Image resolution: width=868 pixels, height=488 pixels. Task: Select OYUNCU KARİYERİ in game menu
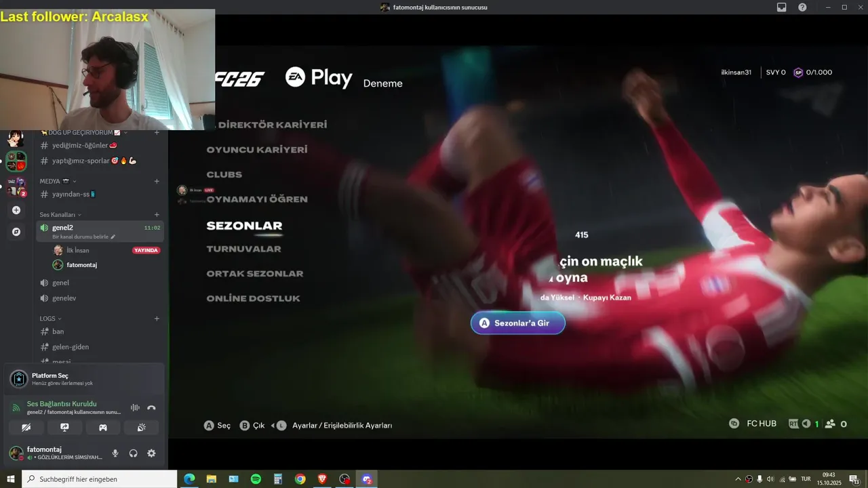[257, 150]
